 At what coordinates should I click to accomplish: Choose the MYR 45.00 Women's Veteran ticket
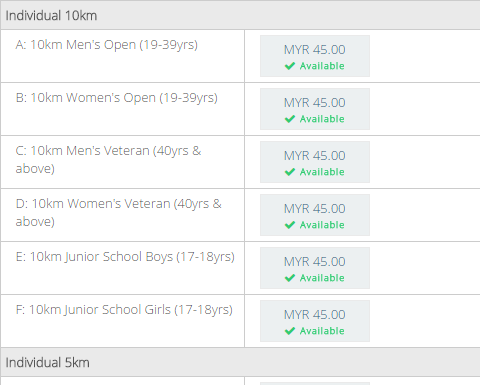(315, 215)
